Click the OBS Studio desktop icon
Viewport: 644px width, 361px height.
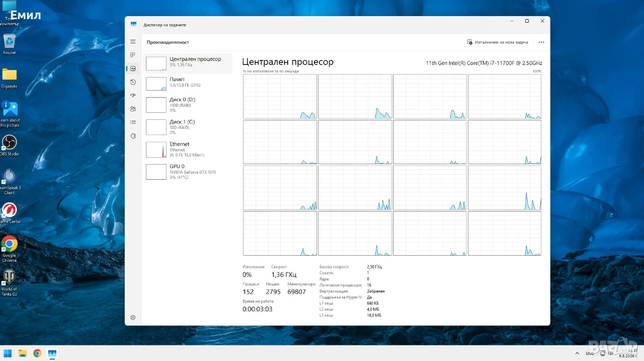10,146
